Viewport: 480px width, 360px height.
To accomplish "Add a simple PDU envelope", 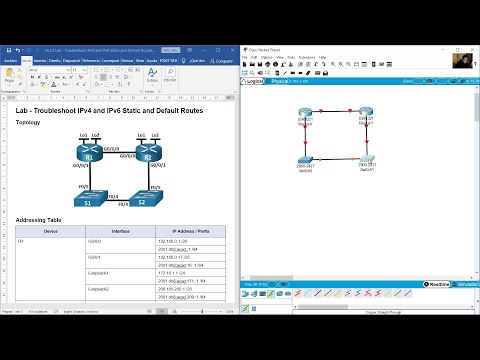I will coord(317,73).
